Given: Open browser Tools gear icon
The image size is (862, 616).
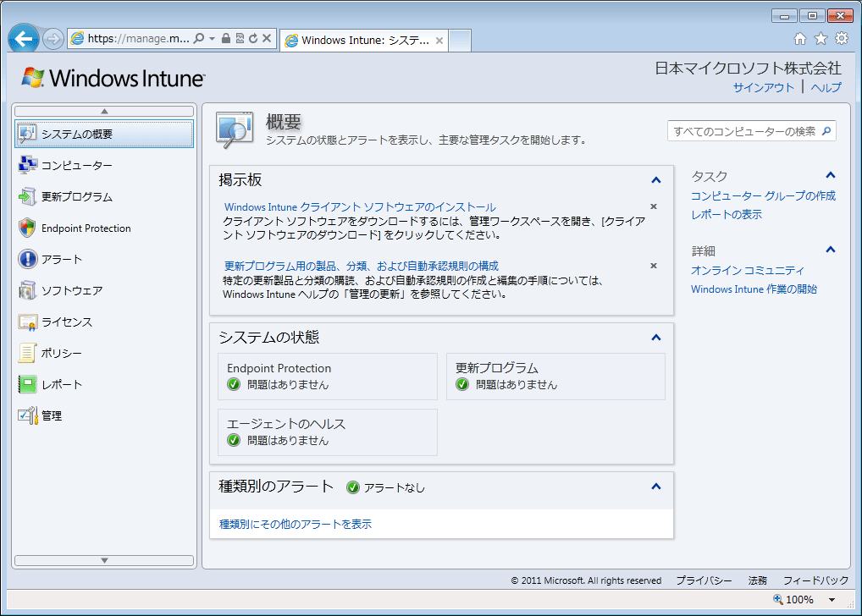Looking at the screenshot, I should pos(842,38).
